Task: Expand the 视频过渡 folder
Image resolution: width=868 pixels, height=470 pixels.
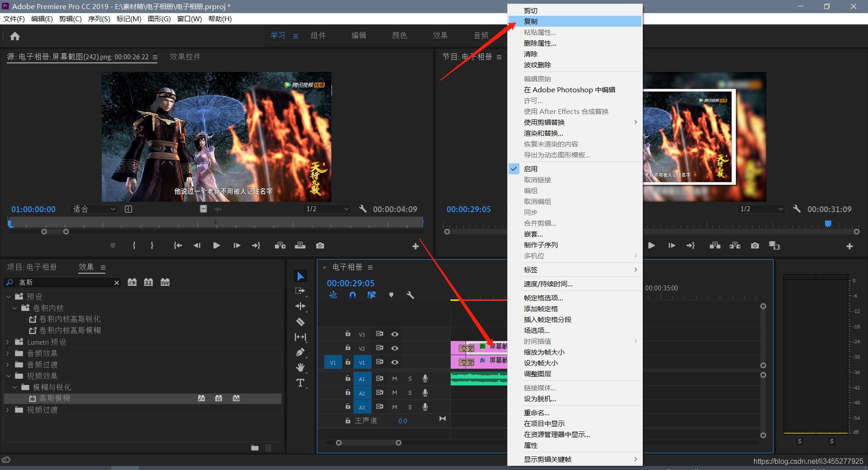Action: pos(8,410)
